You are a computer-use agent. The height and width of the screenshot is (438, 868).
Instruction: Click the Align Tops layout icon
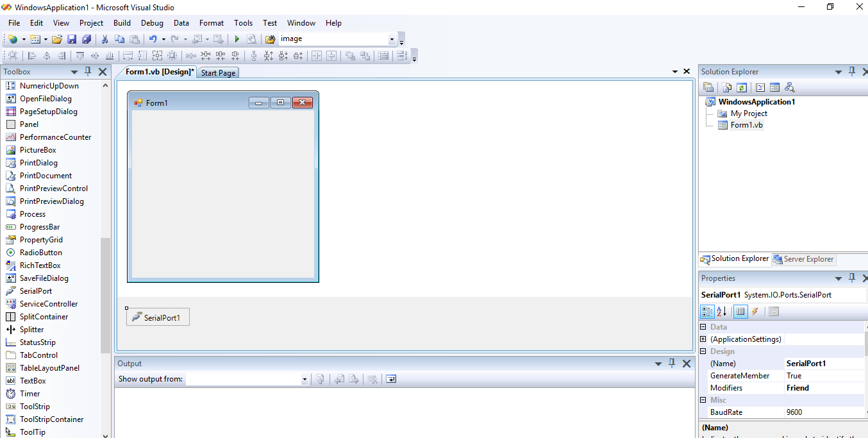click(x=80, y=56)
